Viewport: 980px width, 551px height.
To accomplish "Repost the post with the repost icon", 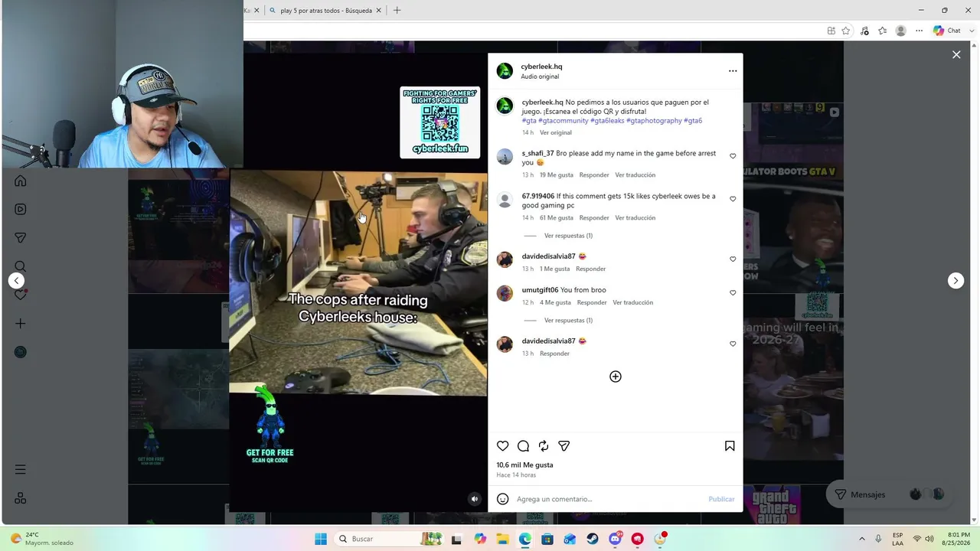I will [x=544, y=446].
